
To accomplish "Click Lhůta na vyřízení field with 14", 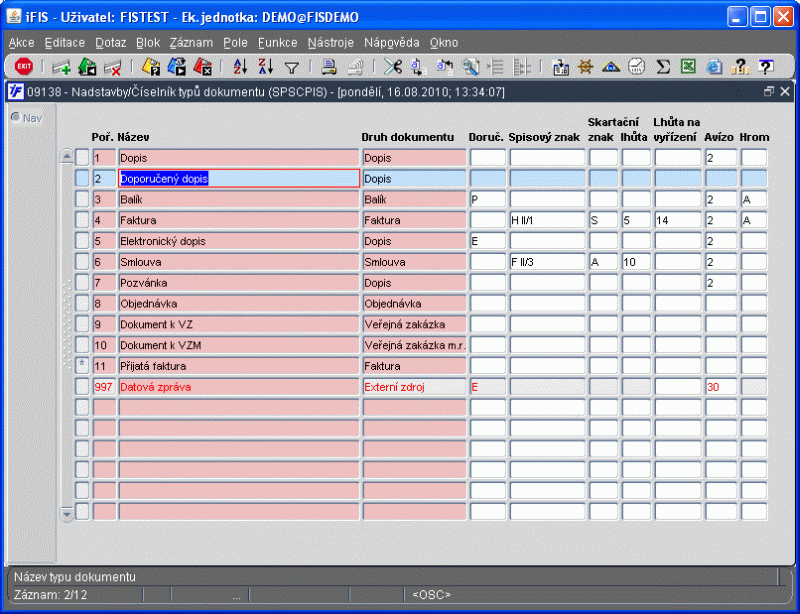I will (678, 220).
